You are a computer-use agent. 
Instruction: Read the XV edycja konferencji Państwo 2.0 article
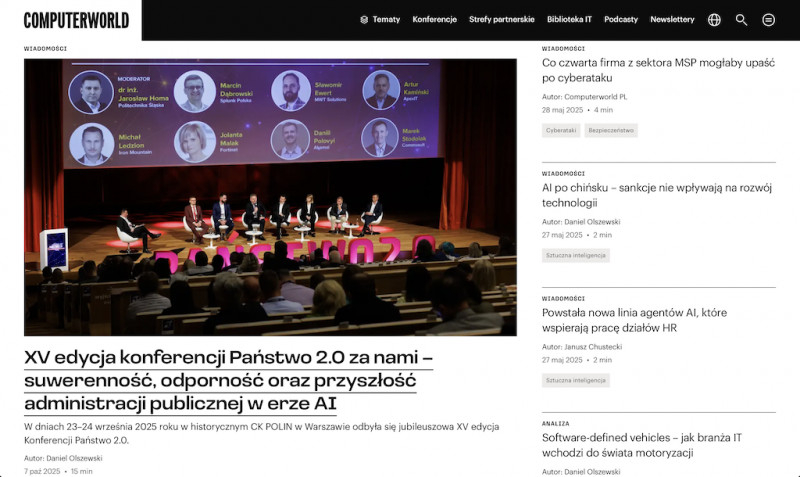(228, 380)
